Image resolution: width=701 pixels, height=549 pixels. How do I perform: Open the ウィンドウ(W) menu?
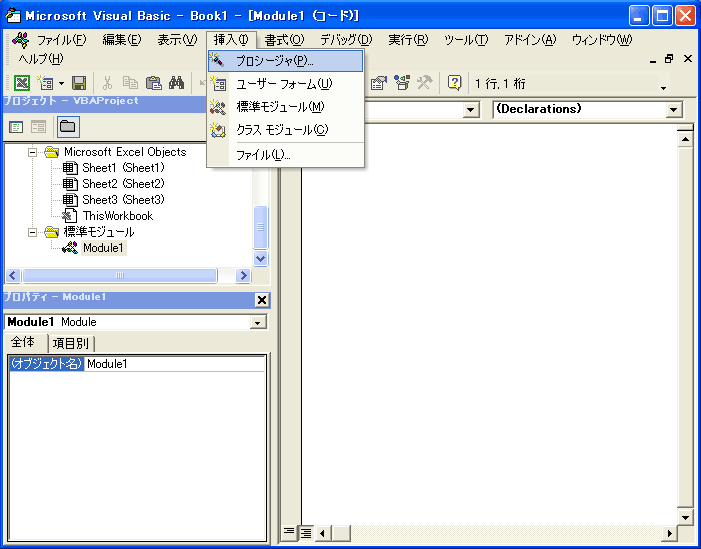pos(602,40)
